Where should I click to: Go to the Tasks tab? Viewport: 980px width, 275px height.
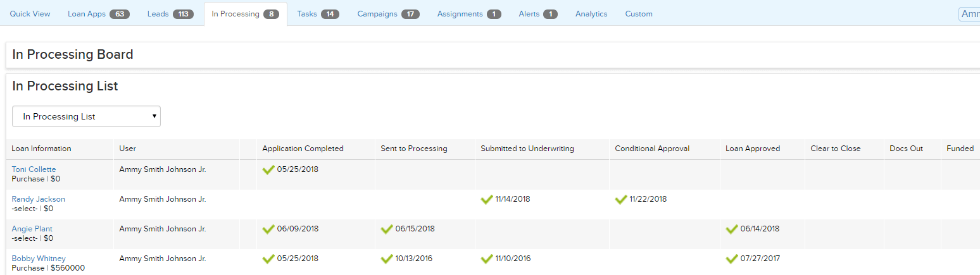317,14
